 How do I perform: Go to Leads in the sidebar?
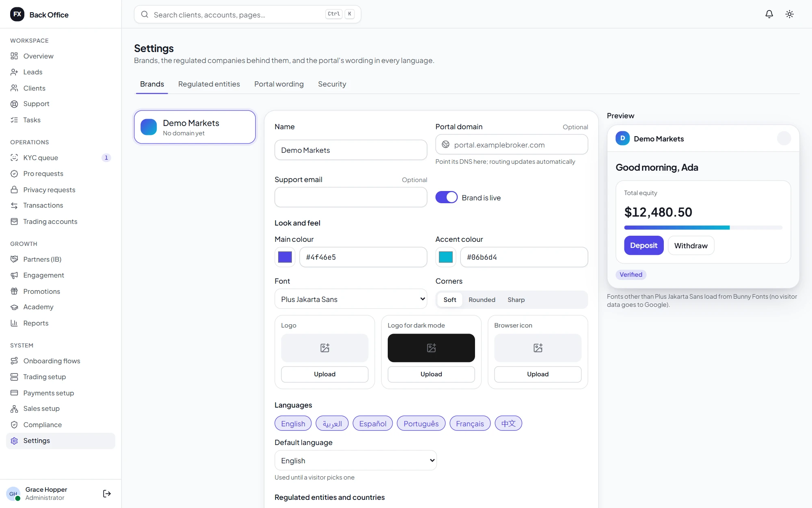coord(60,72)
